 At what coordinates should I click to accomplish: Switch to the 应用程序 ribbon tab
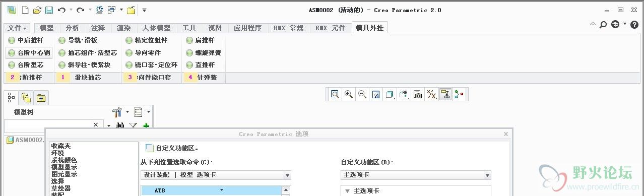(247, 28)
